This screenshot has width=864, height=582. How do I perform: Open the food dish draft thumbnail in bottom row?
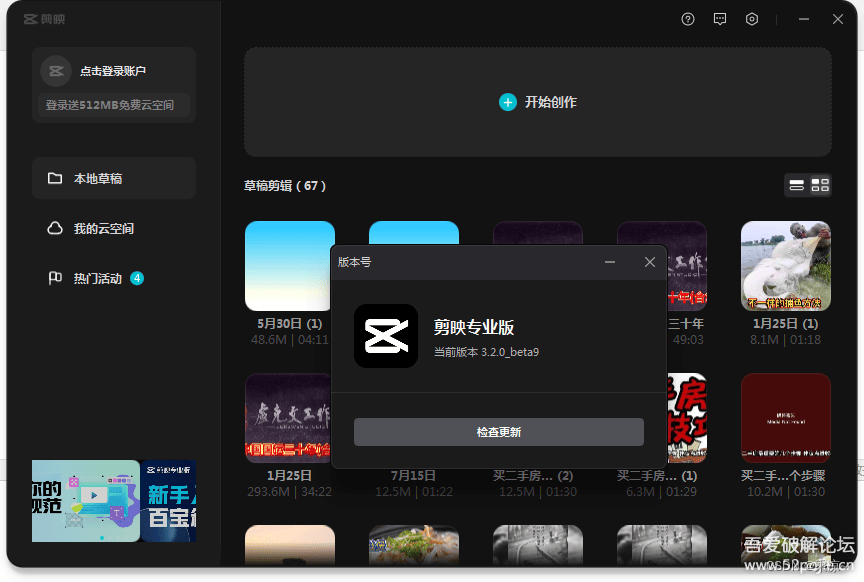tap(414, 546)
